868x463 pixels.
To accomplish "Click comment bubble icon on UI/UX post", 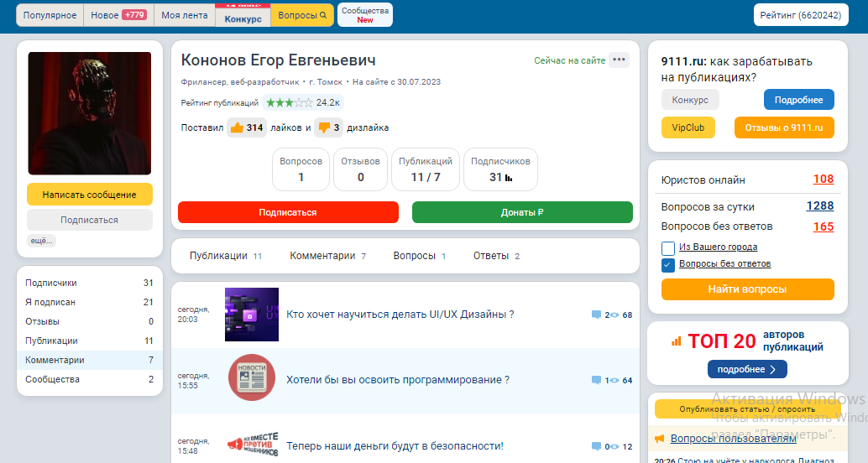I will point(596,315).
